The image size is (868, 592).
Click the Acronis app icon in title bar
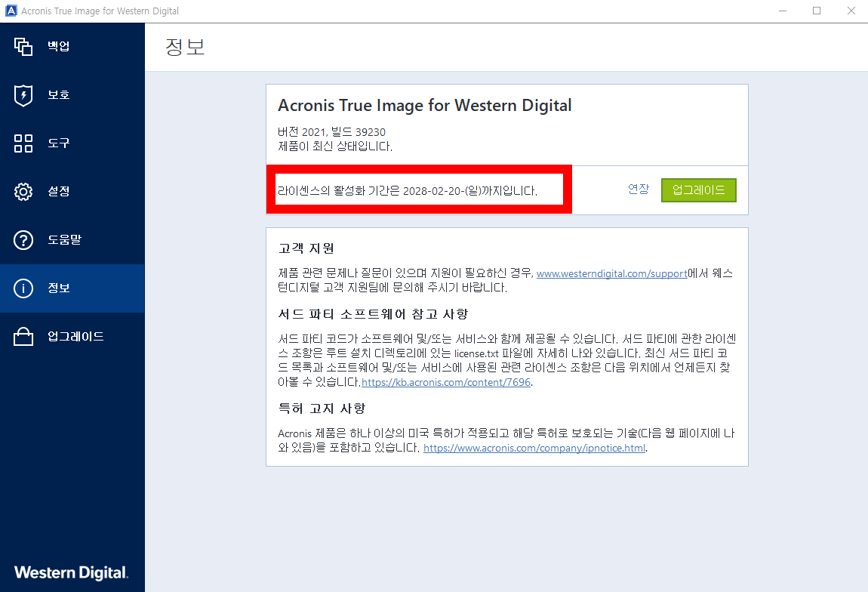point(11,11)
